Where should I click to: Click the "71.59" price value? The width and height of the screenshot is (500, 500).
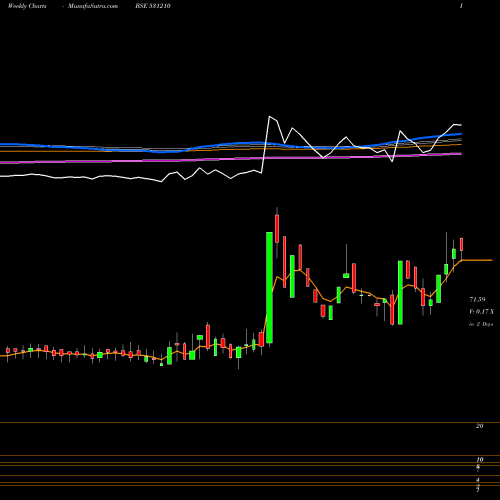tap(477, 300)
